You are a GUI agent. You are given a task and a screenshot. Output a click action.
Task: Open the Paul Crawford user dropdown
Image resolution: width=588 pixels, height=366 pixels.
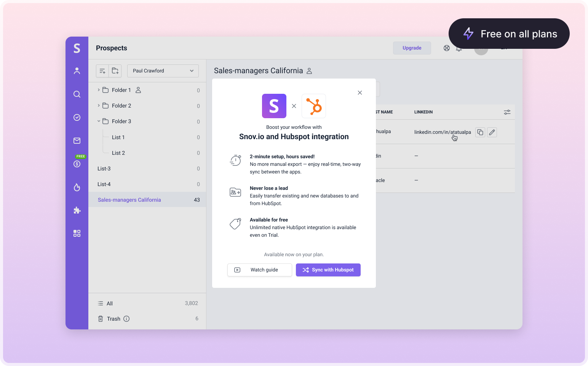163,71
